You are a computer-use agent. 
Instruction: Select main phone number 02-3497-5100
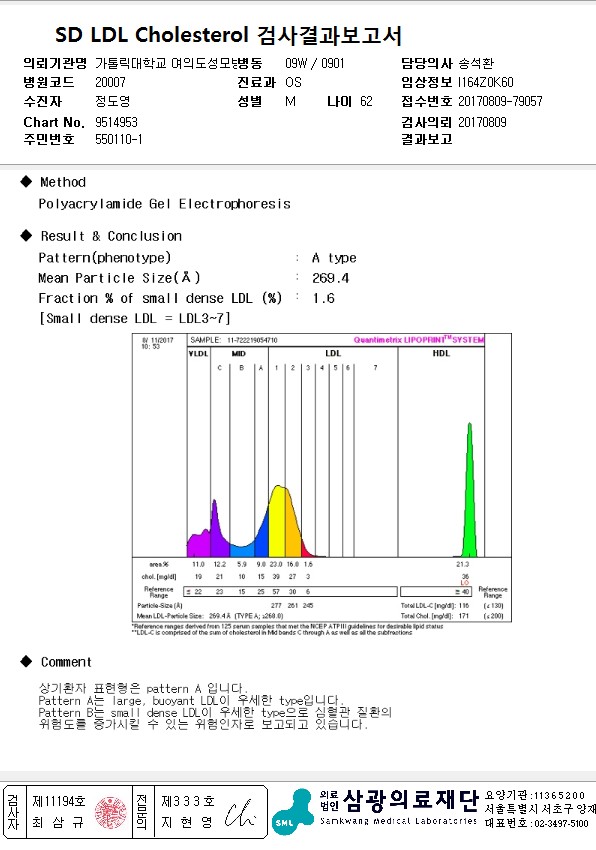[x=561, y=823]
